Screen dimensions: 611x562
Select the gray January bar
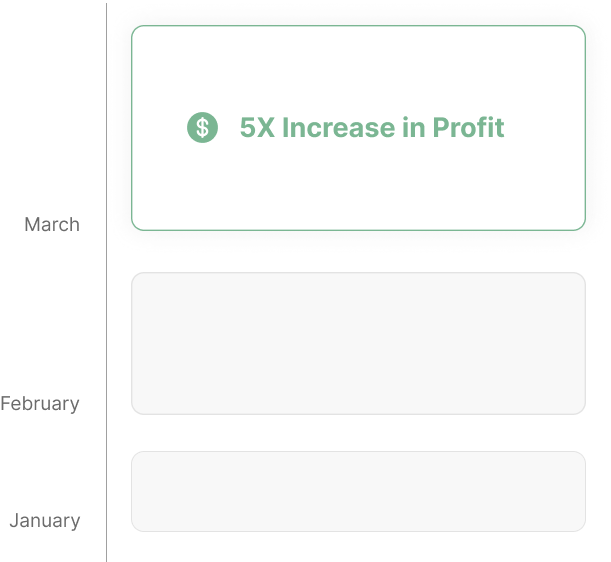[x=358, y=491]
